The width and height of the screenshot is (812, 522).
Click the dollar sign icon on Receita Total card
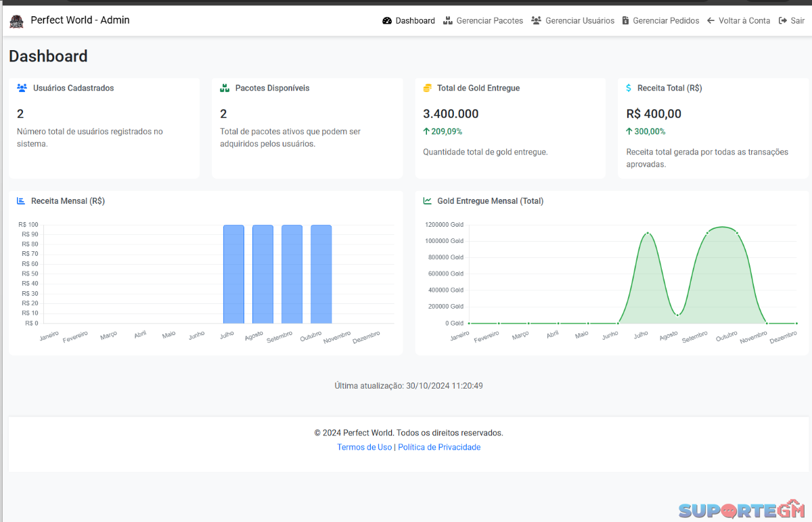click(x=629, y=88)
